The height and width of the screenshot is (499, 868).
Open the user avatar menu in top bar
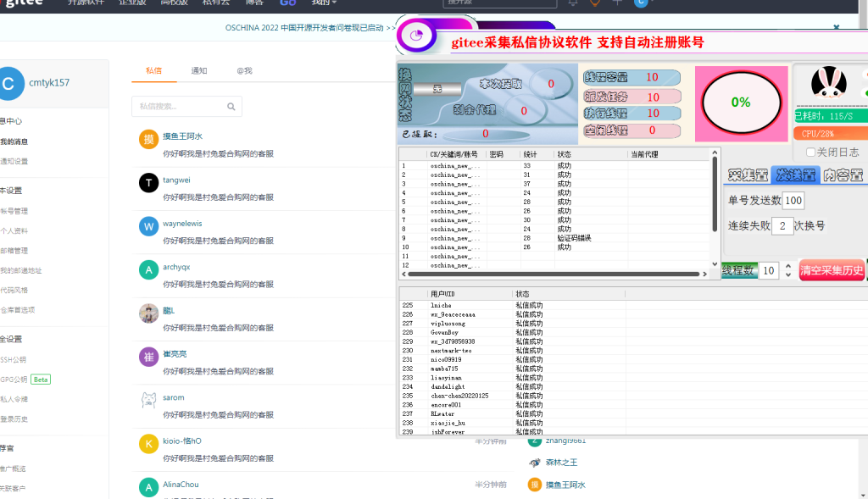641,3
